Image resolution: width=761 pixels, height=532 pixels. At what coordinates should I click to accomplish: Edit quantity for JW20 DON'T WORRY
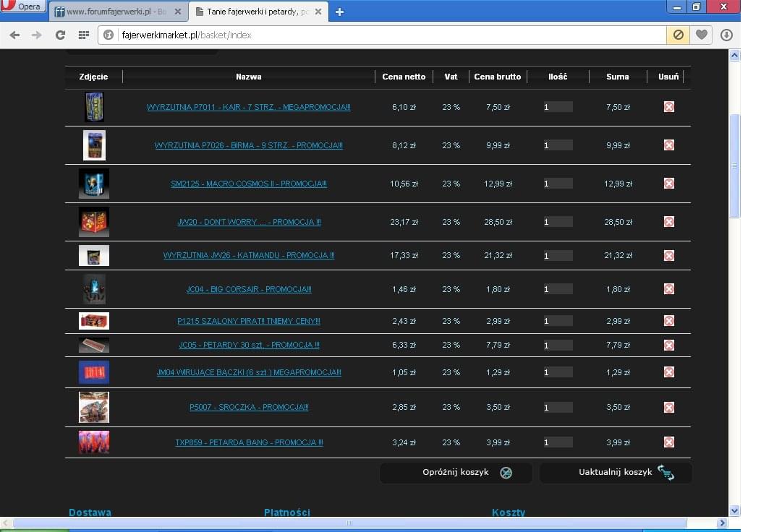[558, 222]
